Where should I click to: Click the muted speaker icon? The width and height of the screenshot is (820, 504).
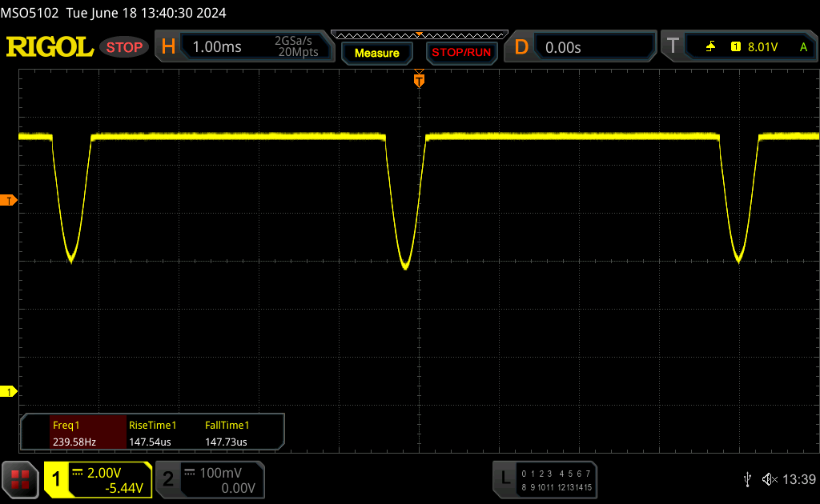pyautogui.click(x=770, y=479)
